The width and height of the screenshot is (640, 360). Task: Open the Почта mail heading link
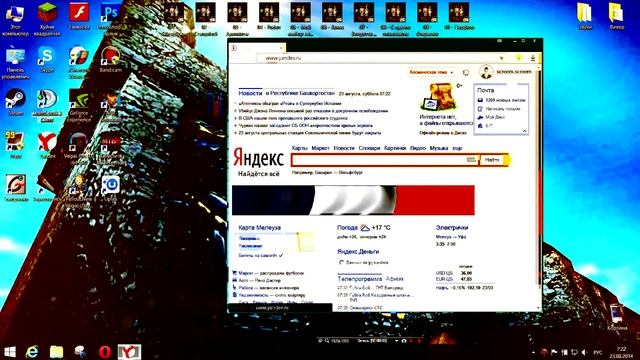(485, 90)
